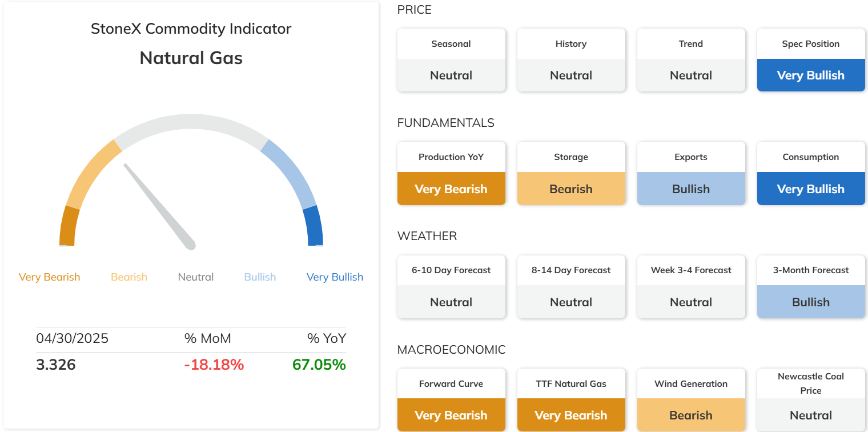Screen dimensions: 868x432
Task: Select the Production YoY card
Action: click(451, 173)
